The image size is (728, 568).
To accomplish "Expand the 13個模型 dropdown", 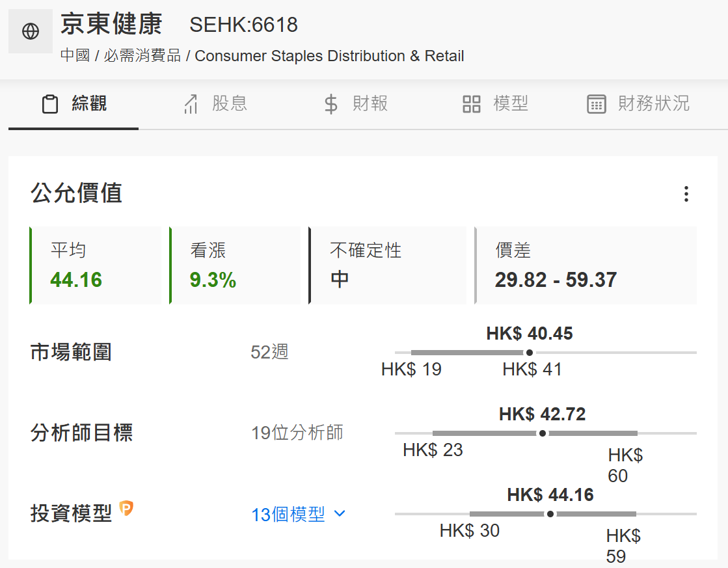I will tap(298, 514).
